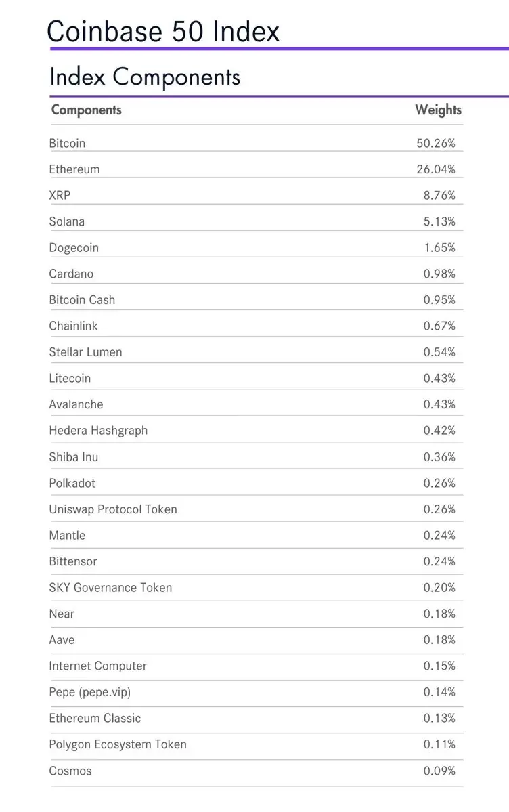
Task: Select the Index Components heading
Action: (145, 77)
